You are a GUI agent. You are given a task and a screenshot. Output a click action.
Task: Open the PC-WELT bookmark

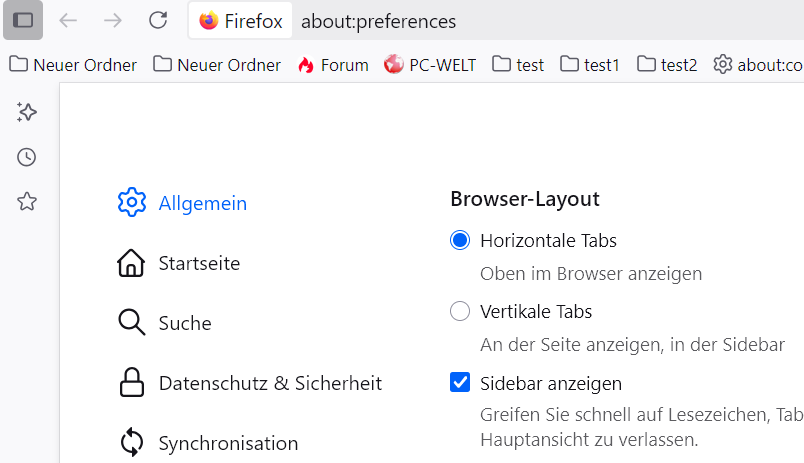431,65
